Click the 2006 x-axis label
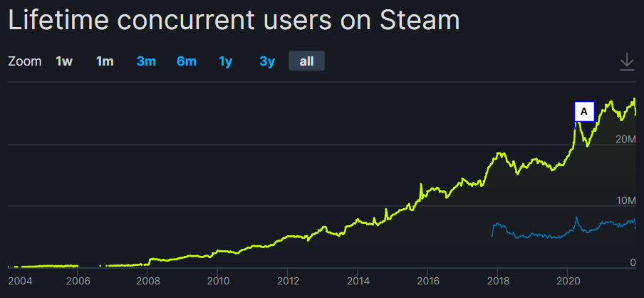The height and width of the screenshot is (298, 644). (78, 282)
